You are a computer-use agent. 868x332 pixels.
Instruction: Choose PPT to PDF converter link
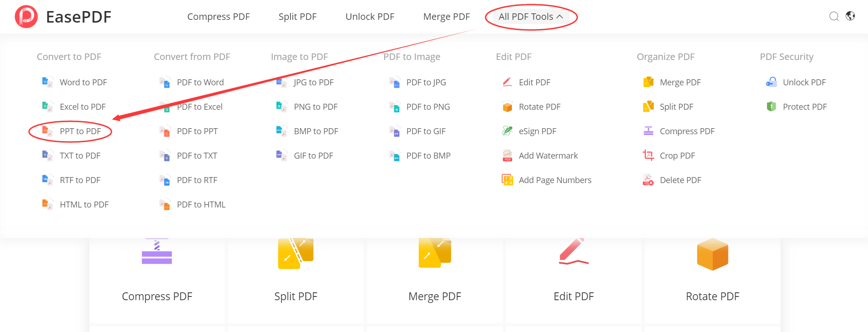coord(80,131)
